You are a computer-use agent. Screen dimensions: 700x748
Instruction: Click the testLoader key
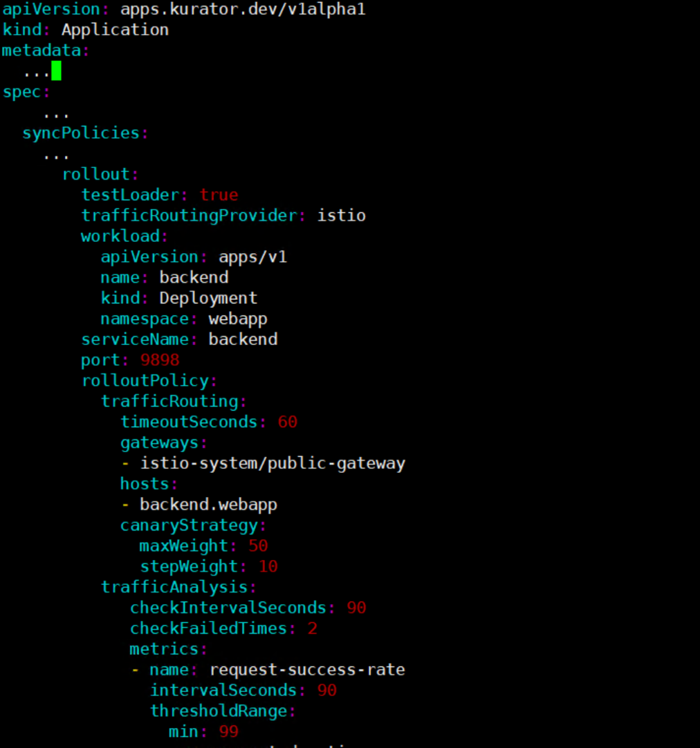point(130,195)
